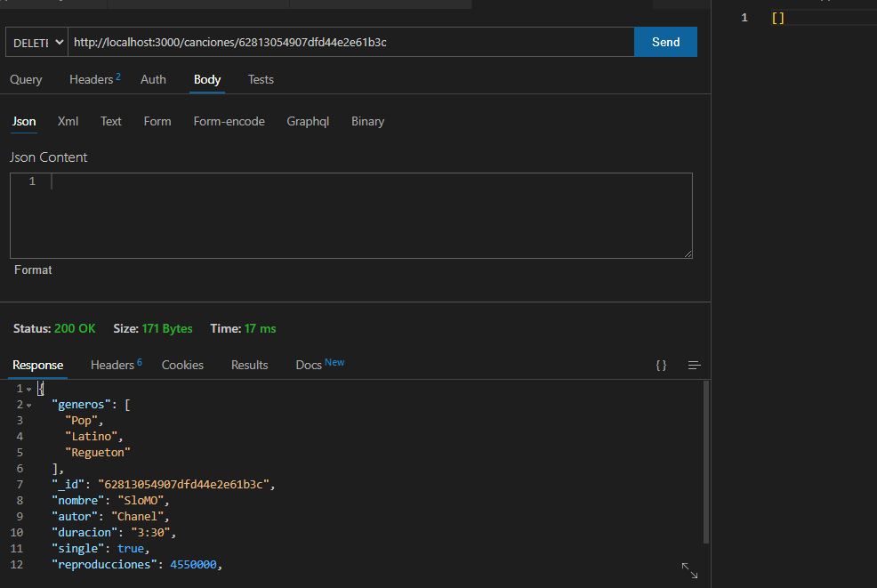
Task: Choose the Form body type
Action: (157, 121)
